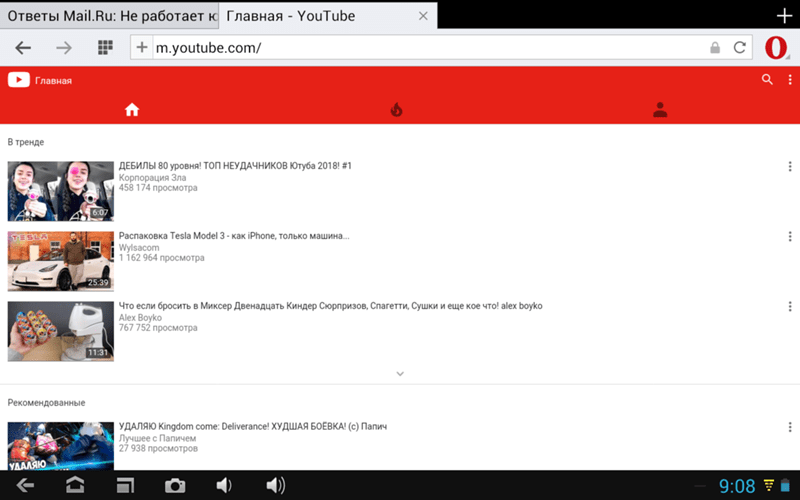The width and height of the screenshot is (800, 500).
Task: Click the battery status icon
Action: coord(785,485)
